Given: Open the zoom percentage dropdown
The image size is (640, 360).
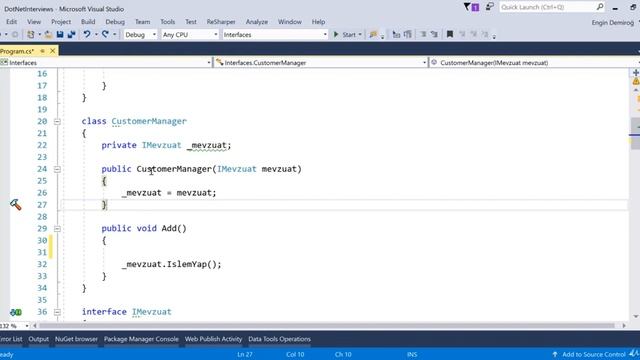Looking at the screenshot, I should (27, 326).
